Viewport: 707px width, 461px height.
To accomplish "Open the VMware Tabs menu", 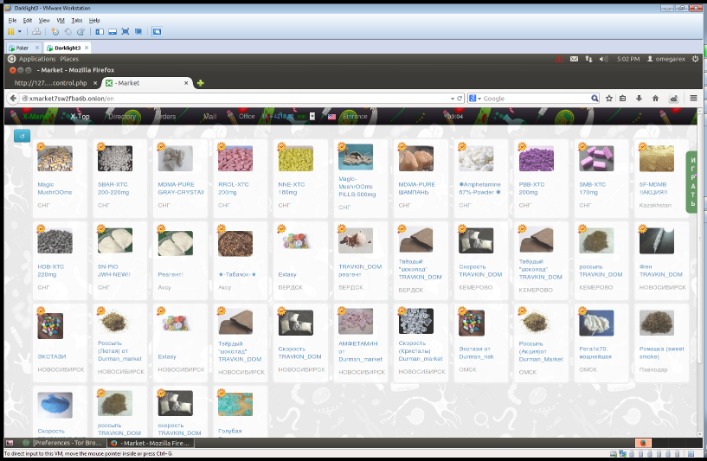I will tap(77, 20).
